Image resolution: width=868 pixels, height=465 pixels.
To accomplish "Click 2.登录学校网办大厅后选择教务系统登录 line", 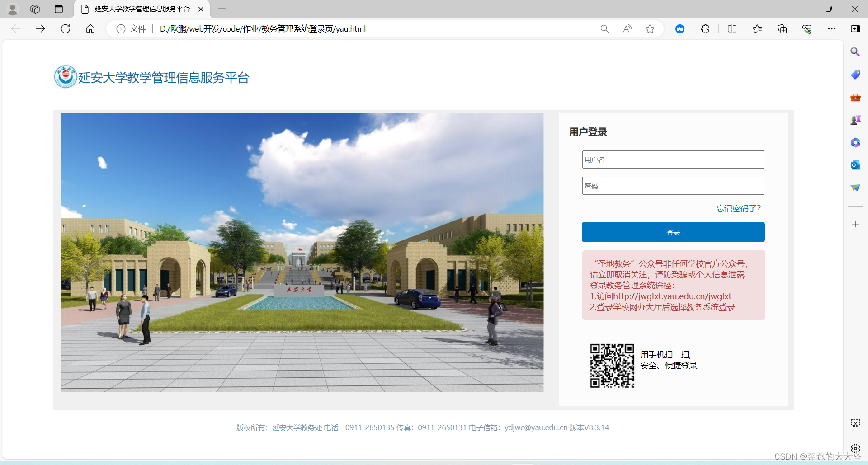I will coord(662,307).
